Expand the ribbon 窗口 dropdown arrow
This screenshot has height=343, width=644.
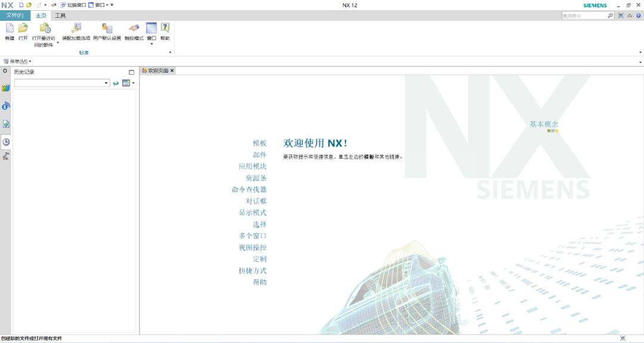coord(151,44)
